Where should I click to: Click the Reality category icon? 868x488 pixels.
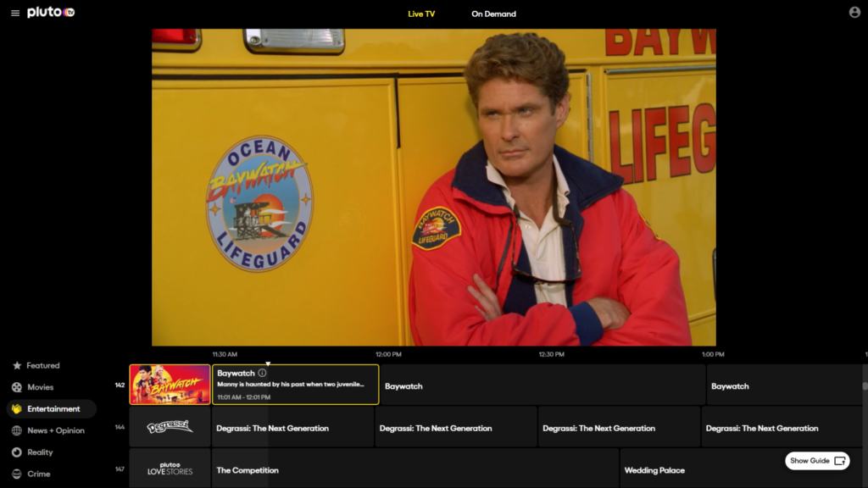[17, 452]
